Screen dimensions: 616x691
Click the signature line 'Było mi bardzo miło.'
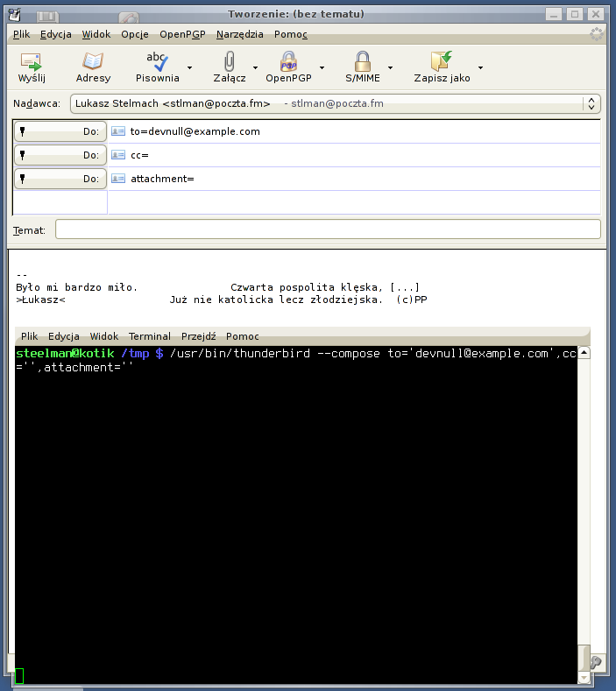77,287
